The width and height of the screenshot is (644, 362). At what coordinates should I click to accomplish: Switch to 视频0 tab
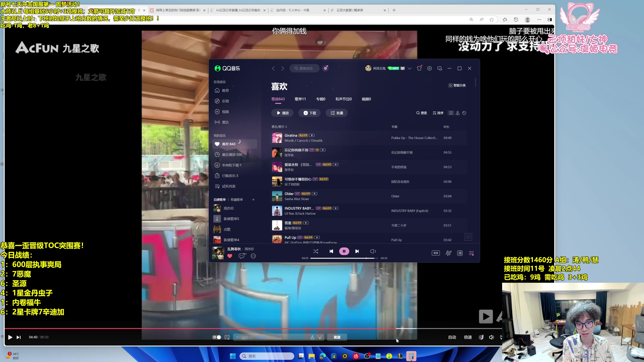point(366,99)
